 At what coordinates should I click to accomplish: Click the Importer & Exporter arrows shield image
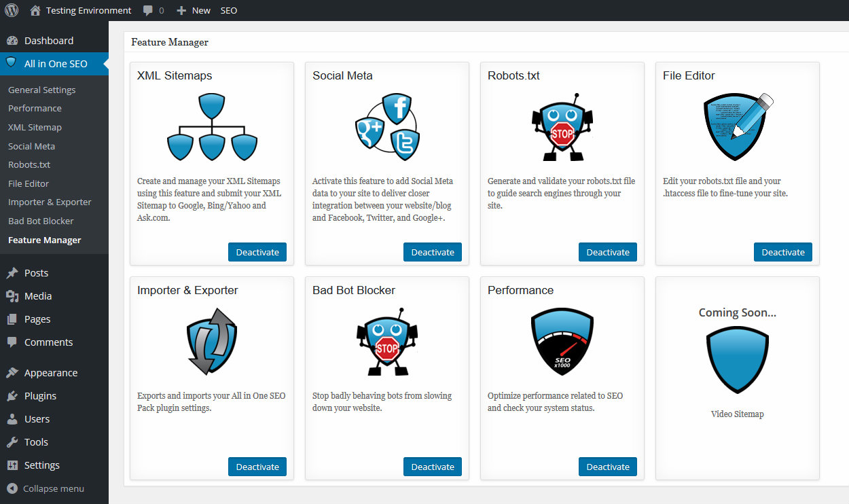point(212,342)
